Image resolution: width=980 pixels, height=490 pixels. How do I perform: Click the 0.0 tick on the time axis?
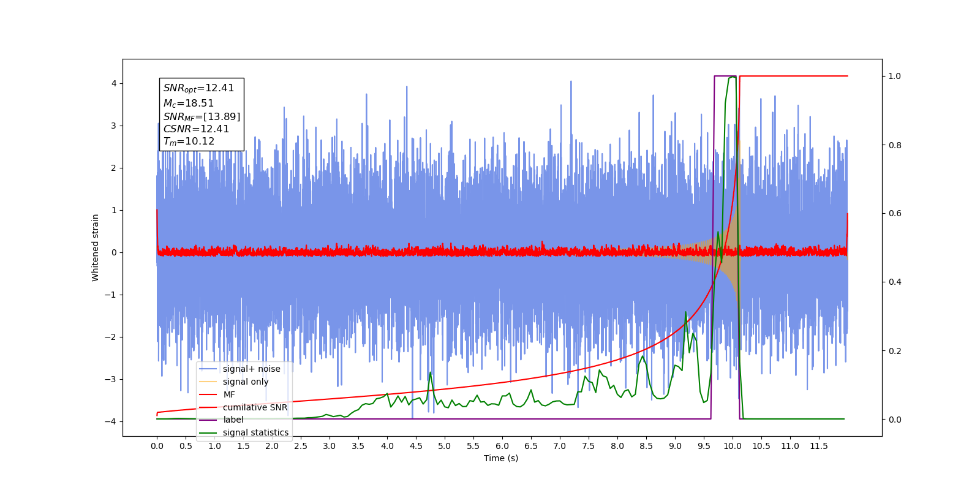pos(157,446)
